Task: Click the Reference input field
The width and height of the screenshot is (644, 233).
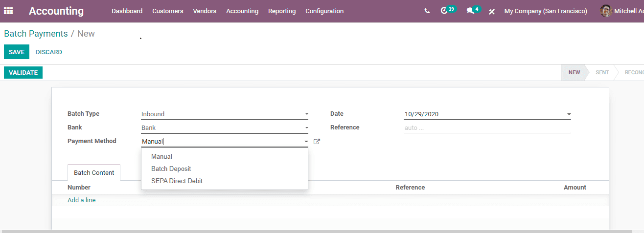Action: coord(487,128)
